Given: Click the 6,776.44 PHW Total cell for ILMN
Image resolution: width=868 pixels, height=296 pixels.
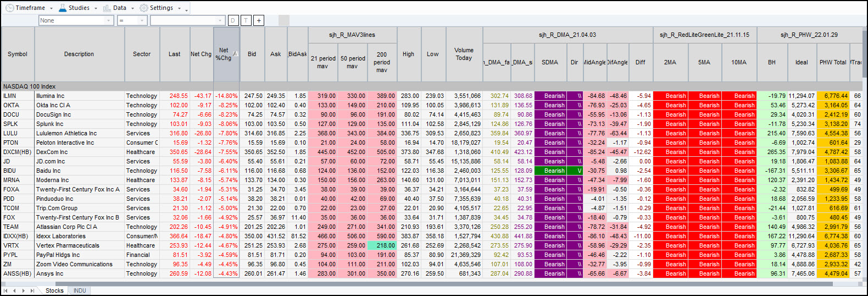Looking at the screenshot, I should 833,96.
